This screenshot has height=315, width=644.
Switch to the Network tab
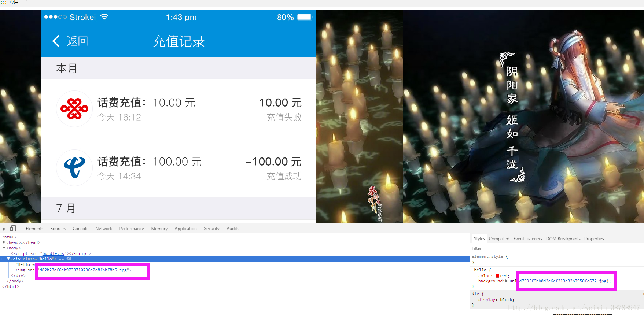pyautogui.click(x=104, y=229)
